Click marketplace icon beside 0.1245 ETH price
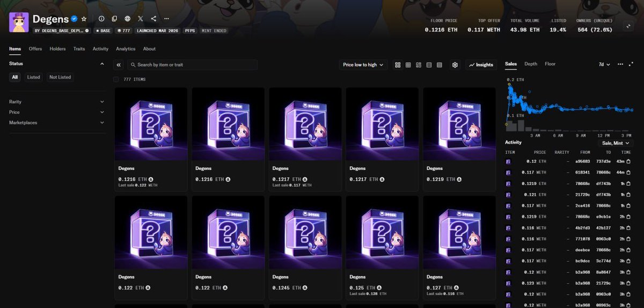 point(305,288)
